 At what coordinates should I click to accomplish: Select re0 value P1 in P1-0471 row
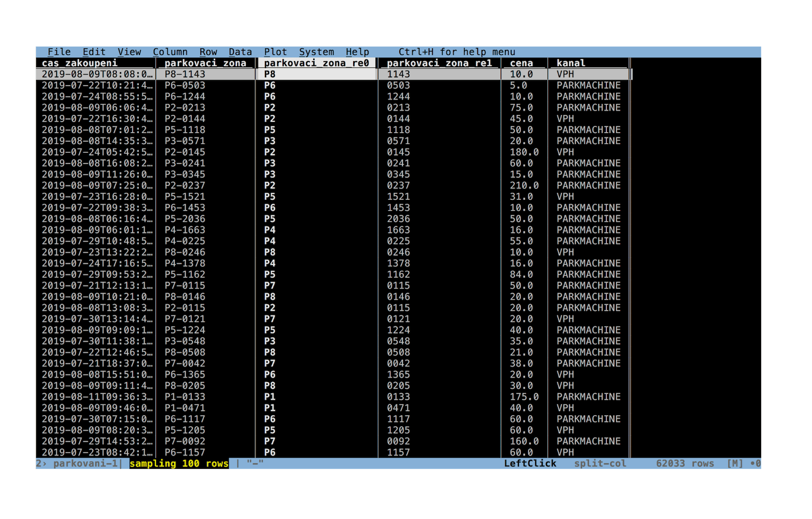[270, 408]
